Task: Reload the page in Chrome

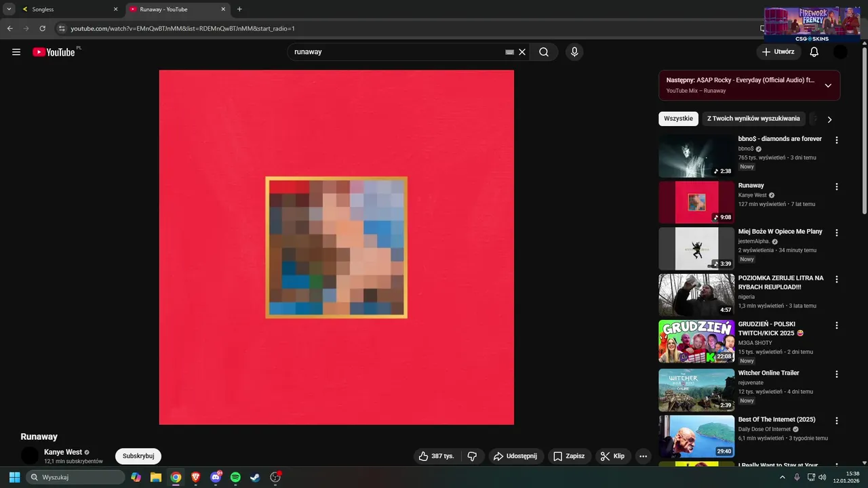Action: click(x=43, y=28)
